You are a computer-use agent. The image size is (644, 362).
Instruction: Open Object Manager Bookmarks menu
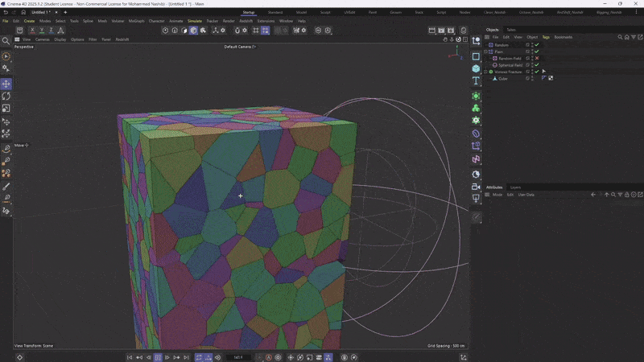point(563,37)
